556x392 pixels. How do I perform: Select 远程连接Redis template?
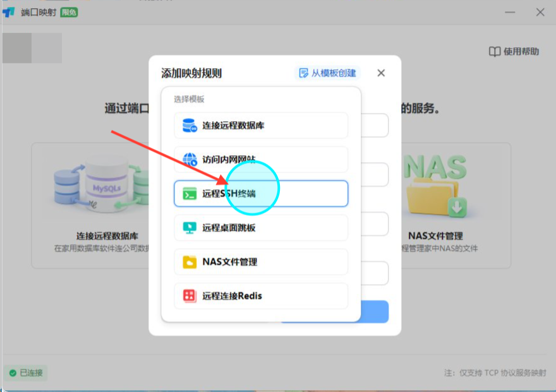[x=261, y=295]
